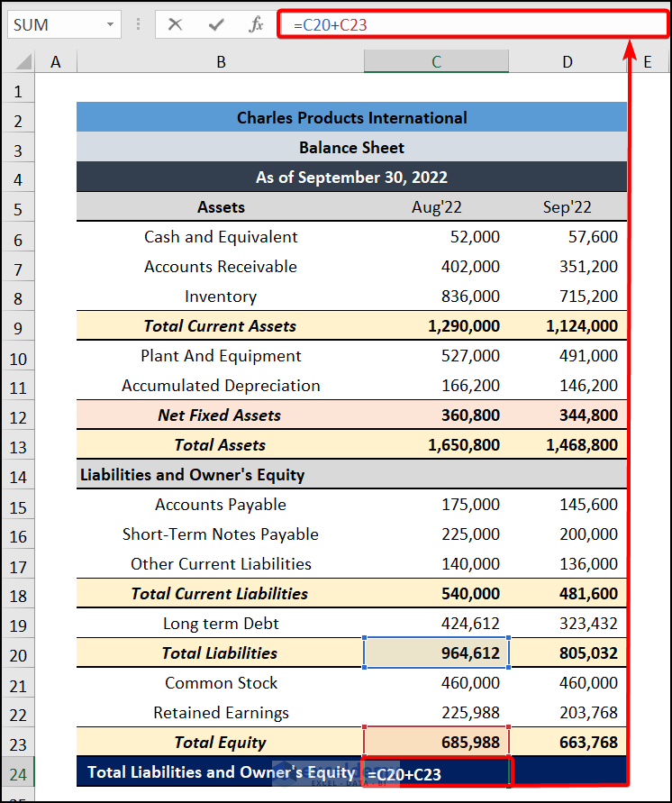Click cell C24 containing =C20+C23
This screenshot has width=672, height=803.
pos(436,772)
